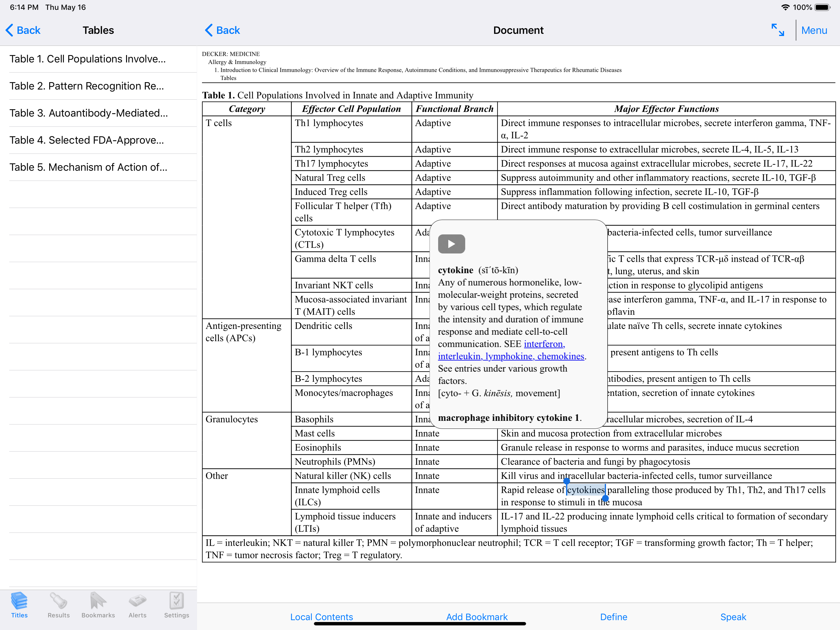Tap the Wi-Fi status icon
The image size is (840, 630).
tap(785, 7)
